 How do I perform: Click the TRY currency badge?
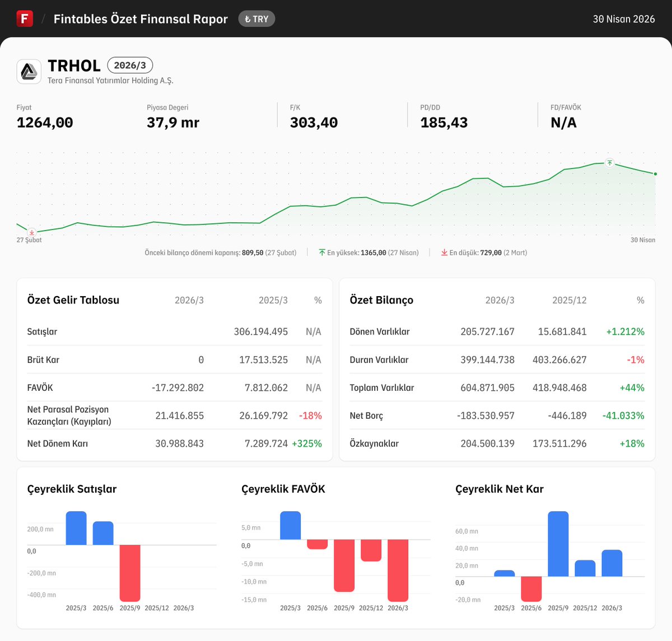256,19
